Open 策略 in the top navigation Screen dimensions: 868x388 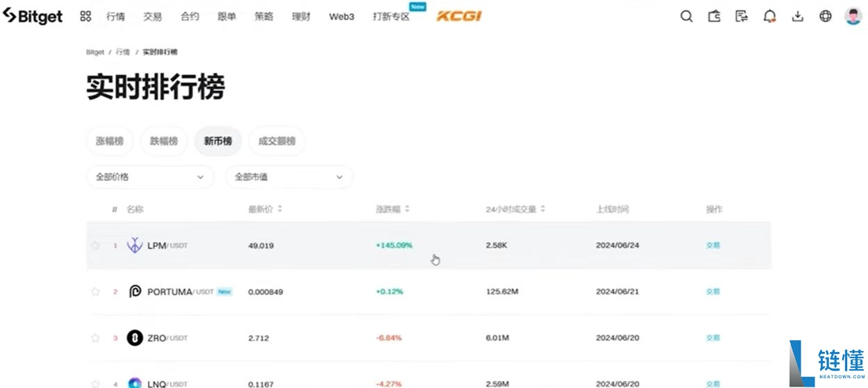[x=264, y=17]
